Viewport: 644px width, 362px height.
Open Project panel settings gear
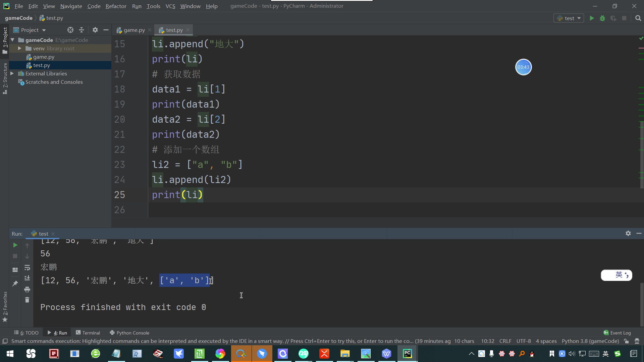(x=95, y=30)
